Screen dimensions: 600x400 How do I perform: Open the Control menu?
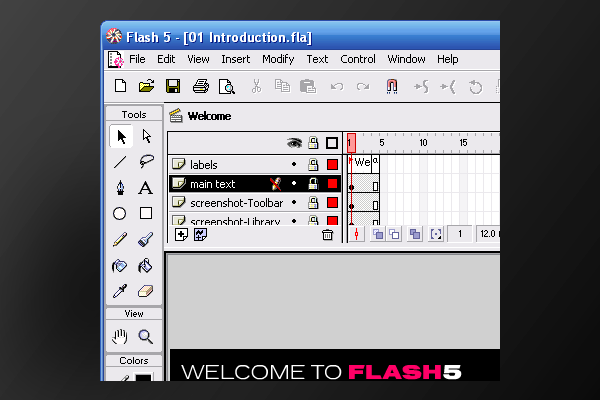coord(358,59)
